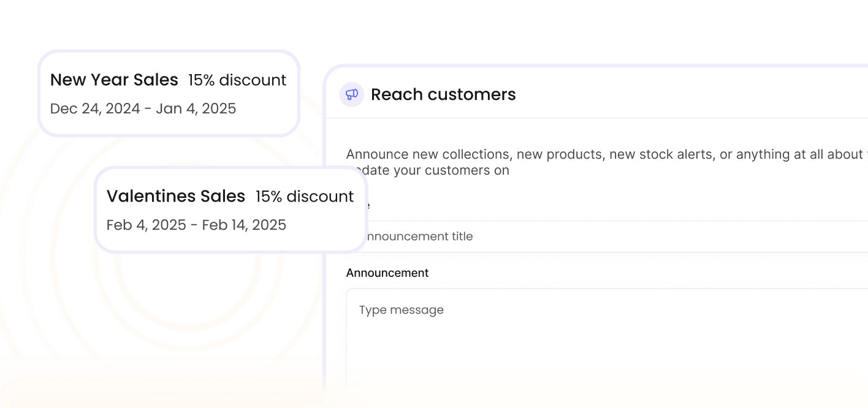Image resolution: width=868 pixels, height=408 pixels.
Task: Click the megaphone icon beside Reach customers
Action: (x=352, y=95)
